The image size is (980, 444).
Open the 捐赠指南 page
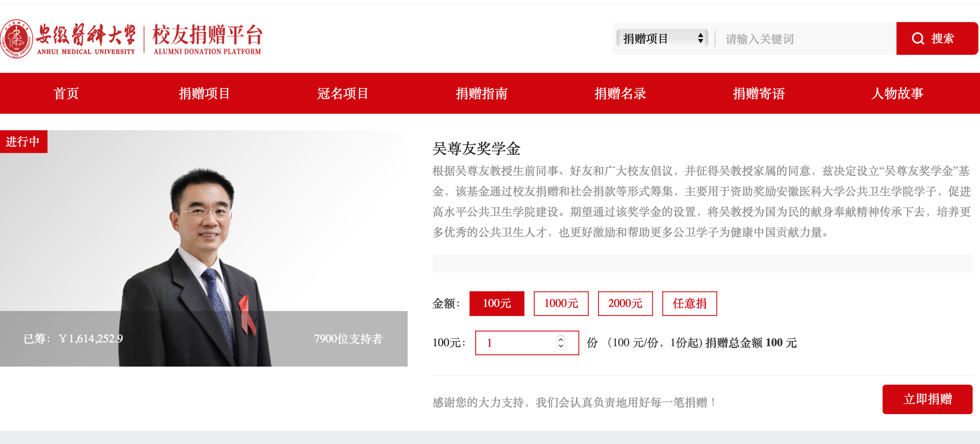click(x=482, y=93)
